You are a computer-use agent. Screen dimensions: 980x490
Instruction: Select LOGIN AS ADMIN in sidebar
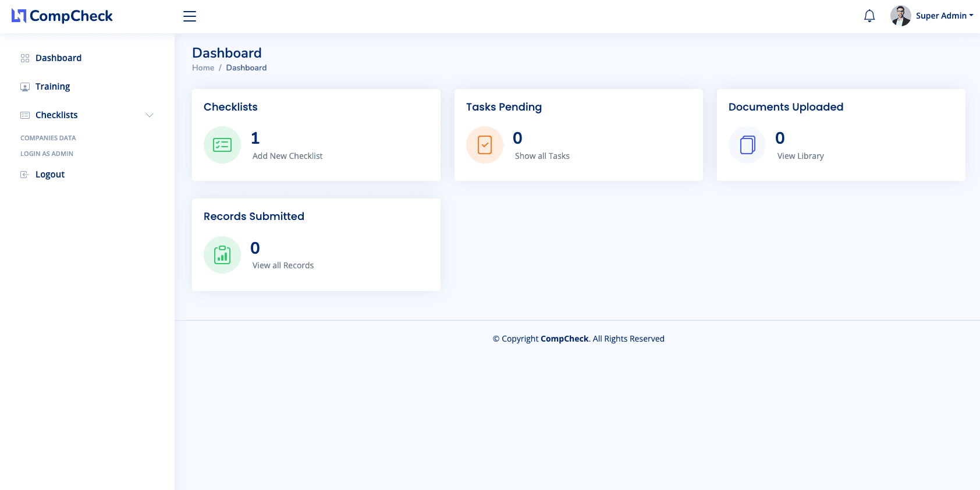(x=47, y=154)
